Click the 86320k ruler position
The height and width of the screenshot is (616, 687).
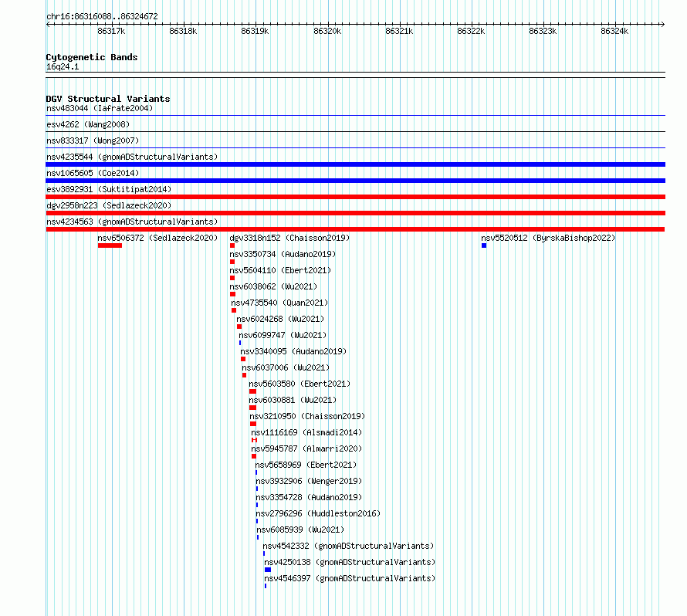tap(327, 31)
